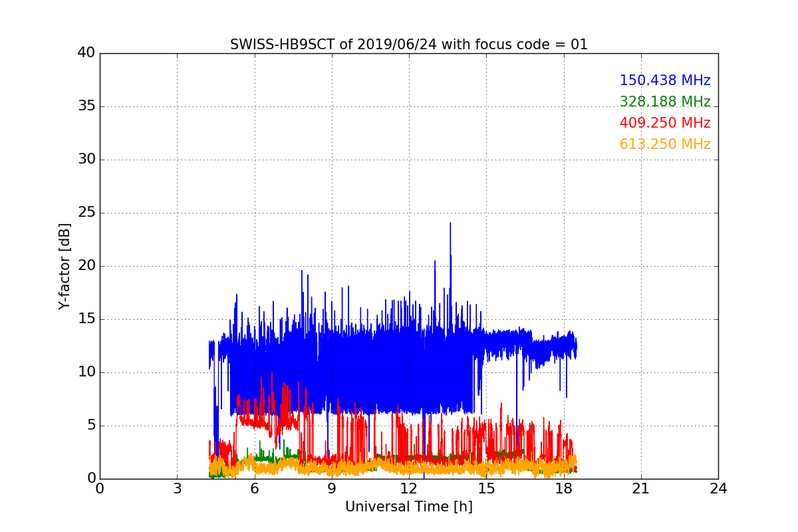
Task: Click the x-axis tick label 9
Action: [x=332, y=489]
